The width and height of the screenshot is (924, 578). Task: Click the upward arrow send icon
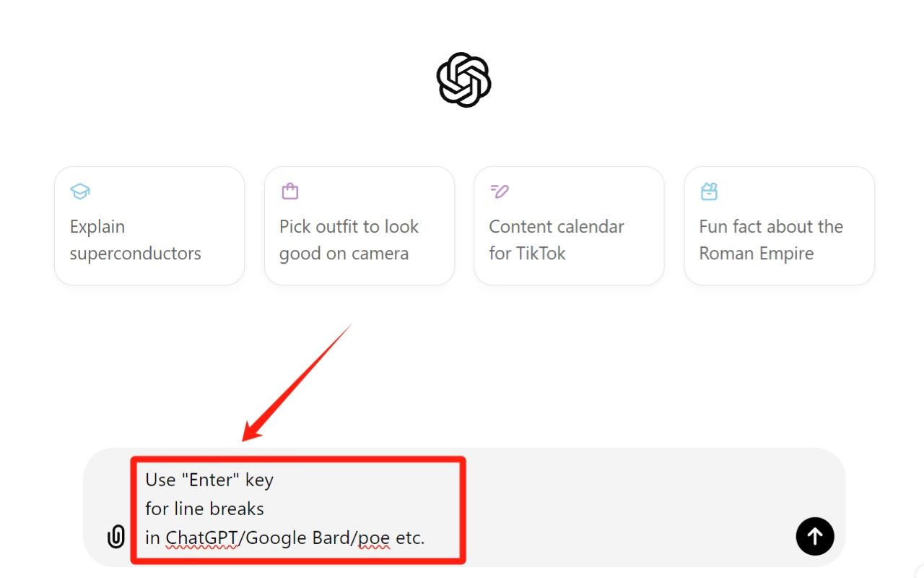point(814,536)
